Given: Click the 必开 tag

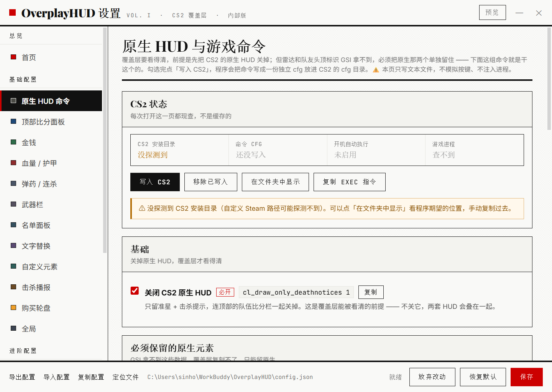Looking at the screenshot, I should pos(225,292).
